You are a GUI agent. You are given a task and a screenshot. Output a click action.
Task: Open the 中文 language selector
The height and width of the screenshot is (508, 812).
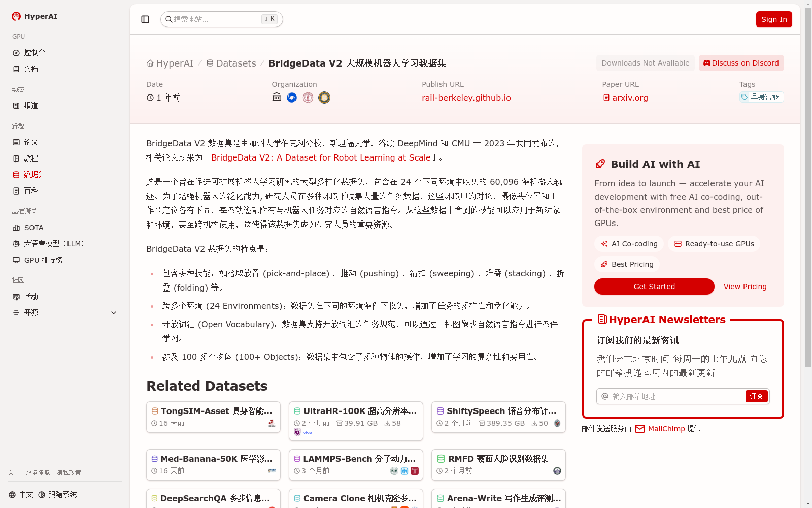(21, 495)
